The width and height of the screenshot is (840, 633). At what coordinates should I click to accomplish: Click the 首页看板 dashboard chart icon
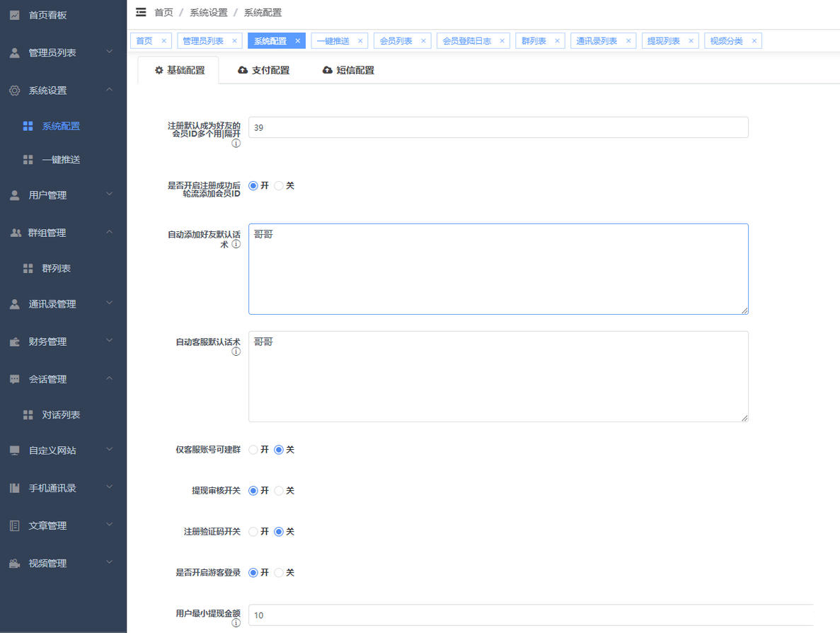(x=15, y=15)
